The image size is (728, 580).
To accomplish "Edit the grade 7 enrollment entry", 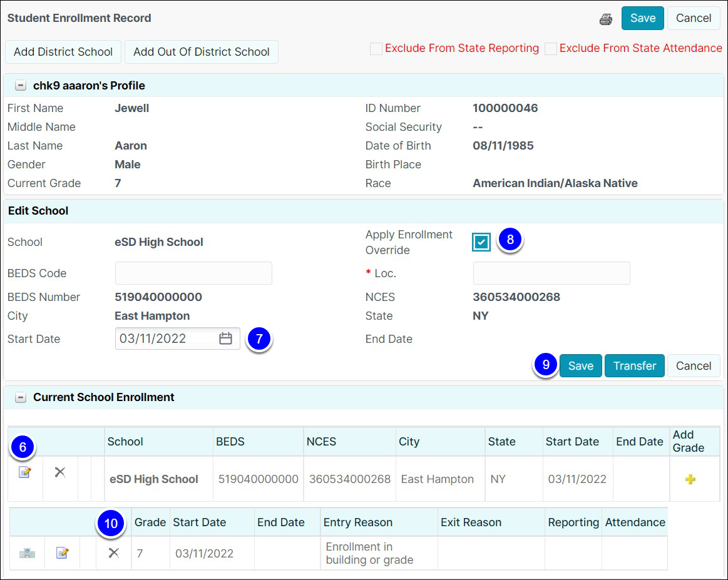I will click(x=62, y=552).
